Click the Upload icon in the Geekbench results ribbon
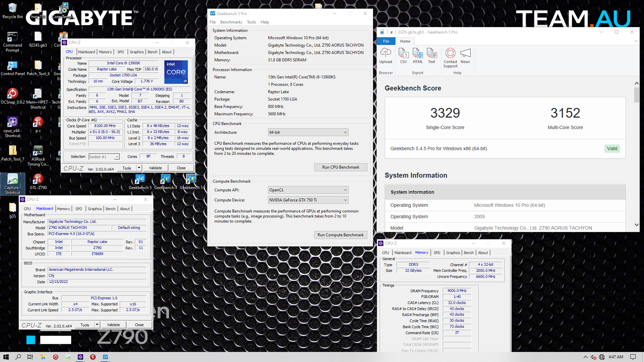This screenshot has width=644, height=362. point(385,55)
